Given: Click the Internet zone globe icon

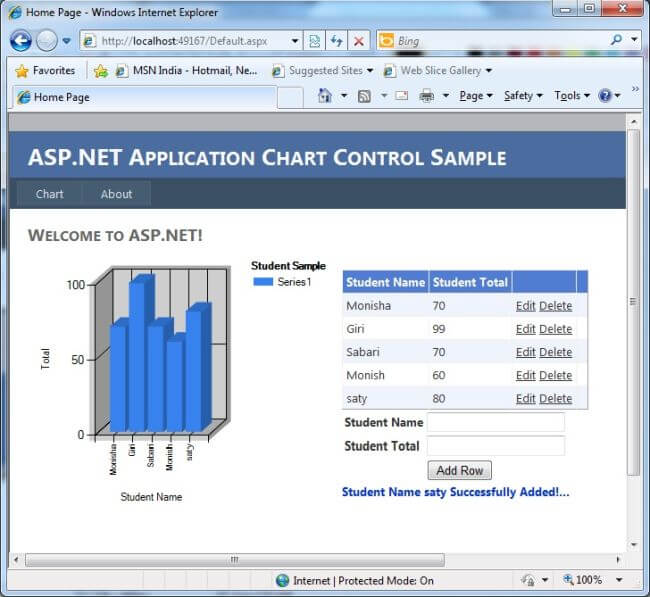Looking at the screenshot, I should click(x=282, y=580).
